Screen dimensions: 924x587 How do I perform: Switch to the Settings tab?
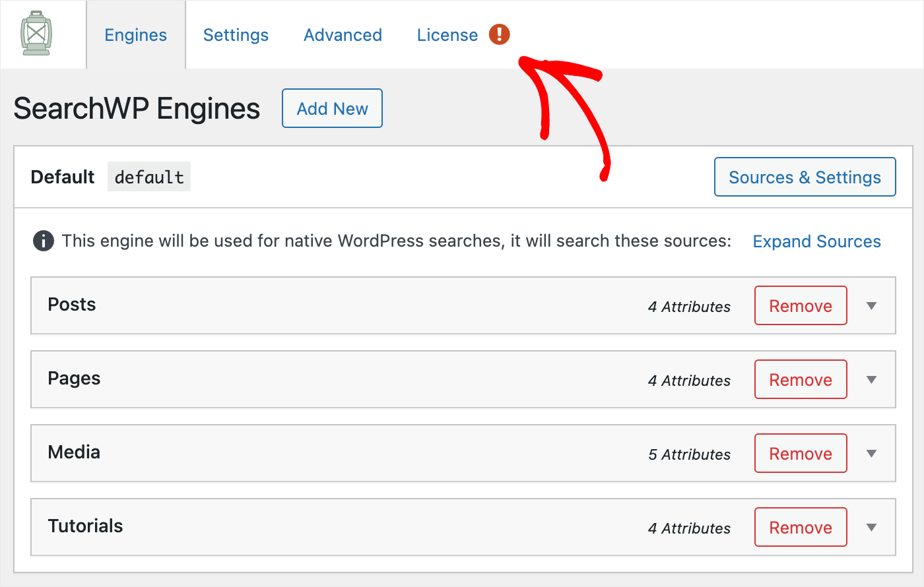tap(236, 35)
